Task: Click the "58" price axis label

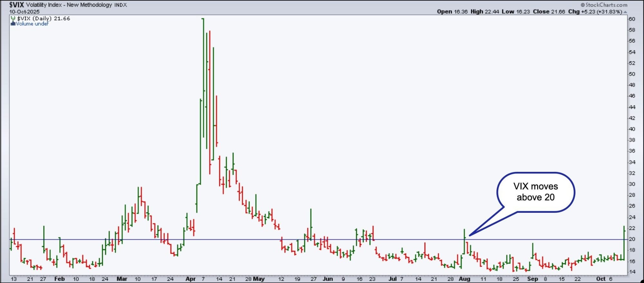Action: pyautogui.click(x=632, y=30)
